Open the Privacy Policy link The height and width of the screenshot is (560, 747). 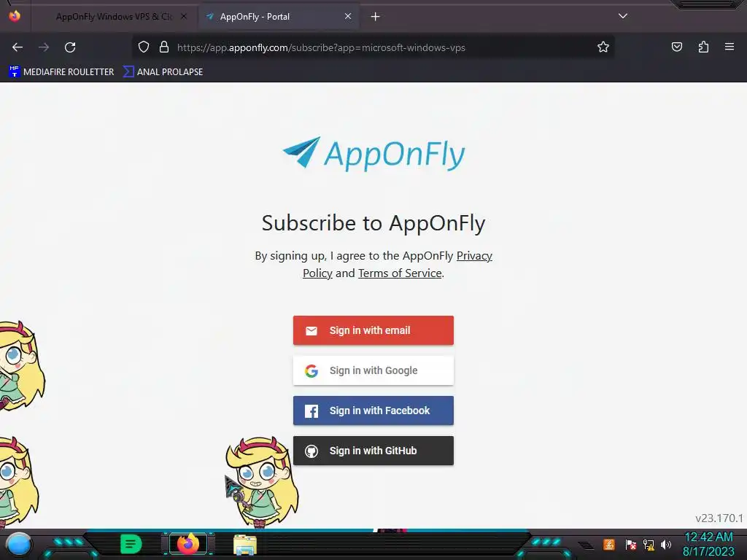[398, 264]
